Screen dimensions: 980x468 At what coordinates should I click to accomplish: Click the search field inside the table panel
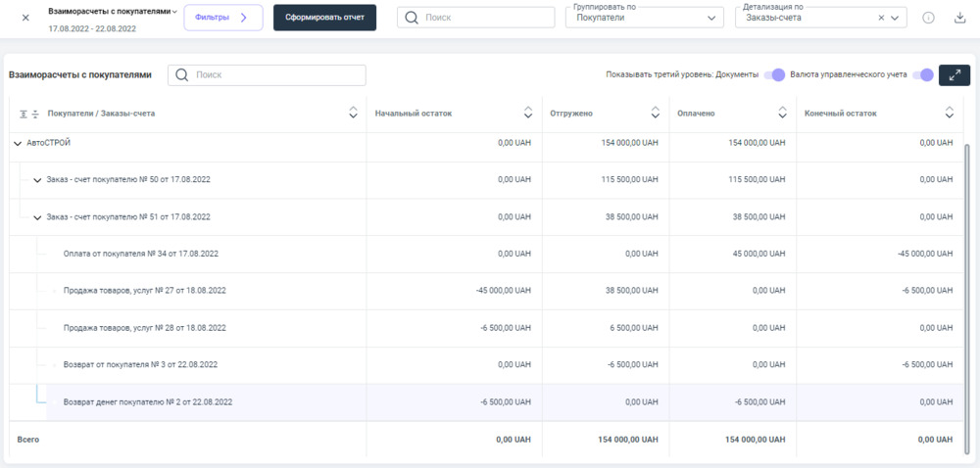pyautogui.click(x=278, y=75)
